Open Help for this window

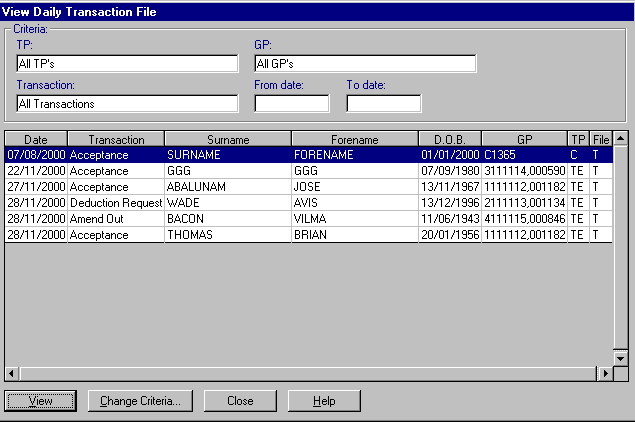coord(324,401)
